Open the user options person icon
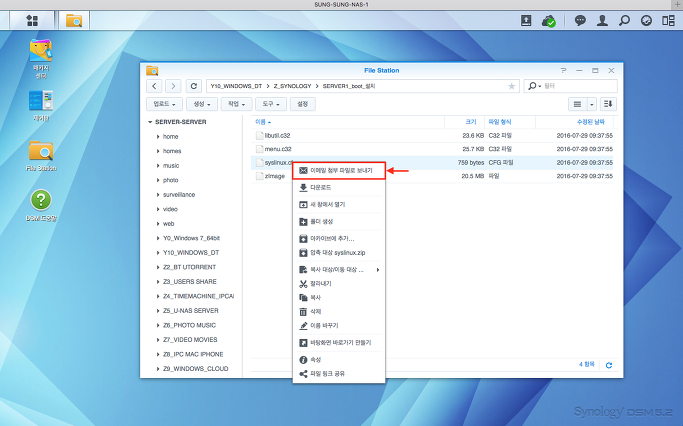Viewport: 683px width, 426px height. coord(602,20)
